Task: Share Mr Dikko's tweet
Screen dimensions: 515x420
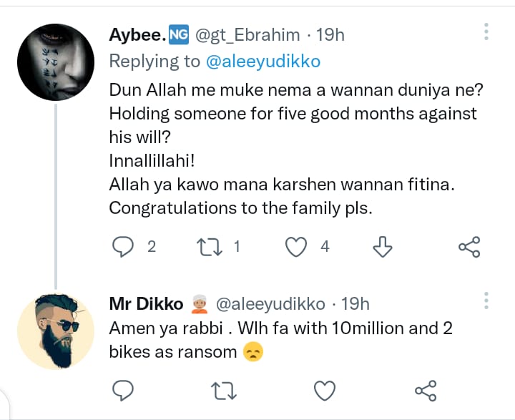Action: click(426, 390)
